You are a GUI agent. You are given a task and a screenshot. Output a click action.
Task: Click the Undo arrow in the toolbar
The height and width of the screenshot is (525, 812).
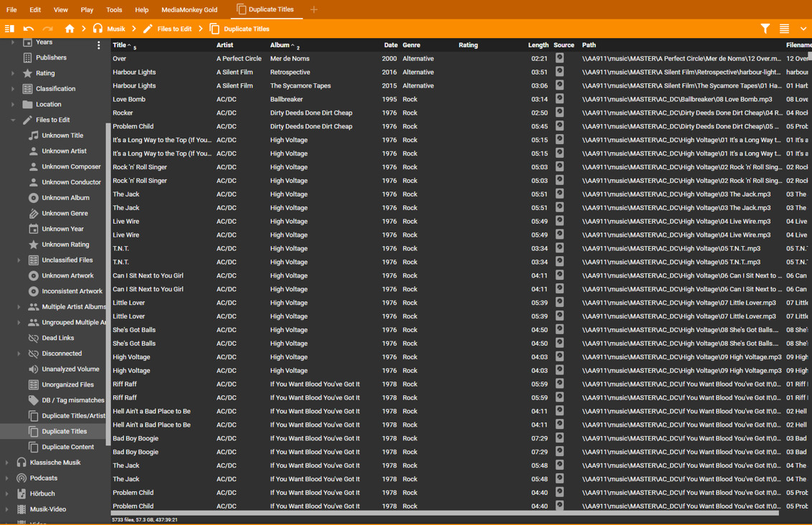coord(29,29)
